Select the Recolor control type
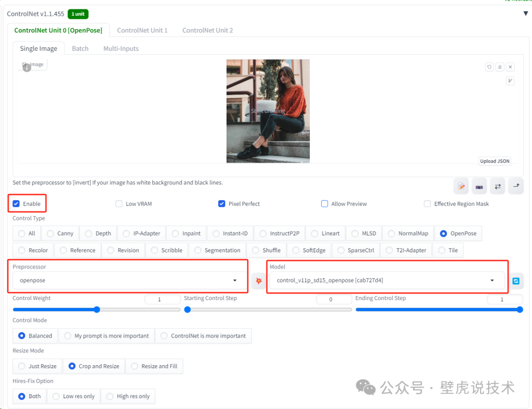 [33, 250]
